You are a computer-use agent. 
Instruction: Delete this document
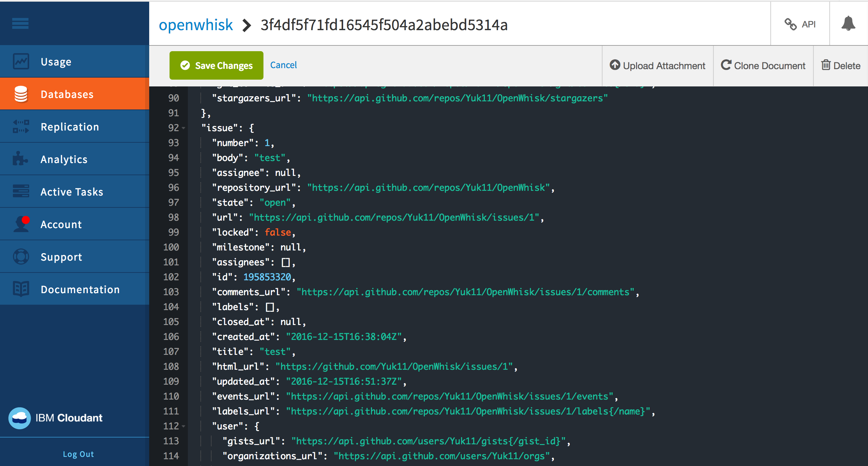(841, 65)
